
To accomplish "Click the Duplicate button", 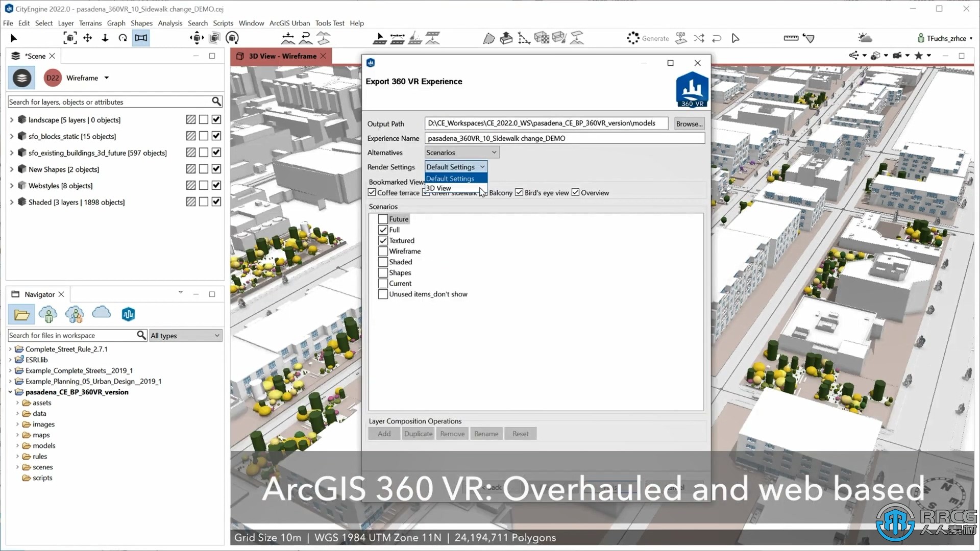I will (418, 434).
